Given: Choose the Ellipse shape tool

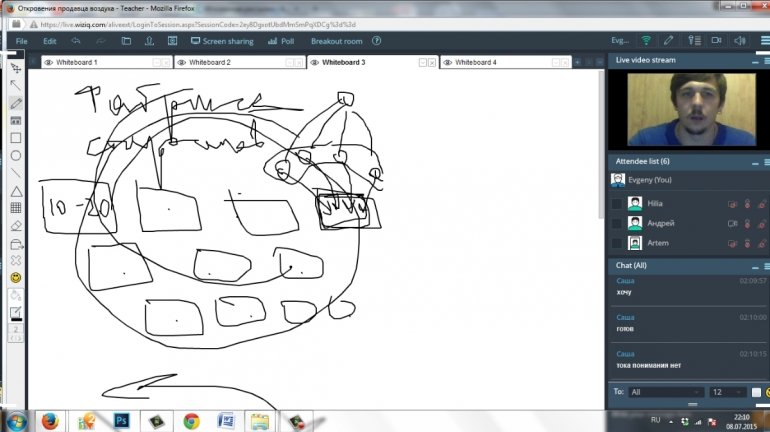Looking at the screenshot, I should pos(16,155).
